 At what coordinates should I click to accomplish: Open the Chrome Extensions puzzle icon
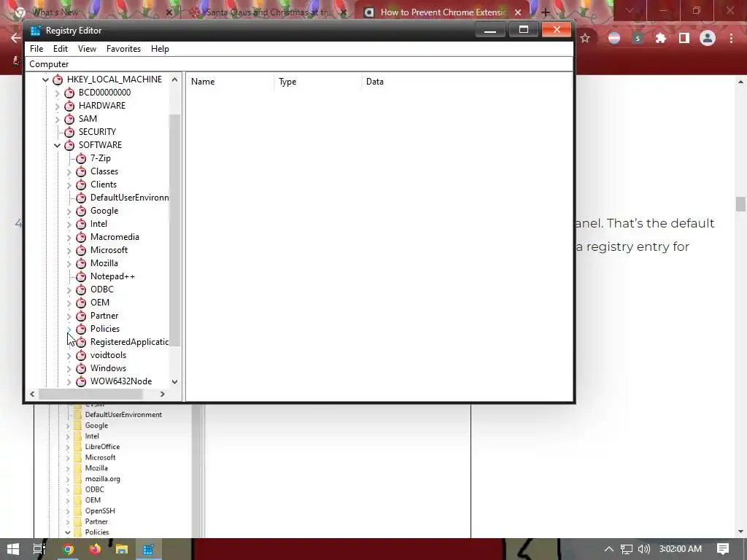[x=661, y=38]
